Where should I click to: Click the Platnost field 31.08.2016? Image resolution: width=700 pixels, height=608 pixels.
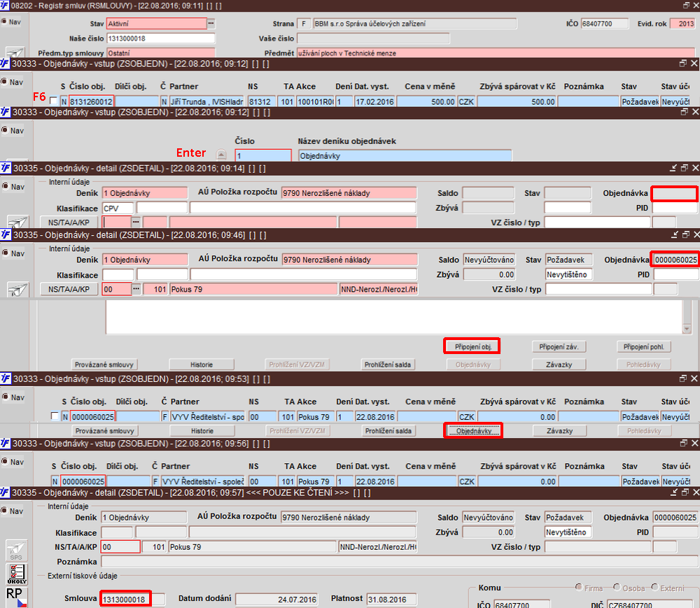[x=391, y=599]
